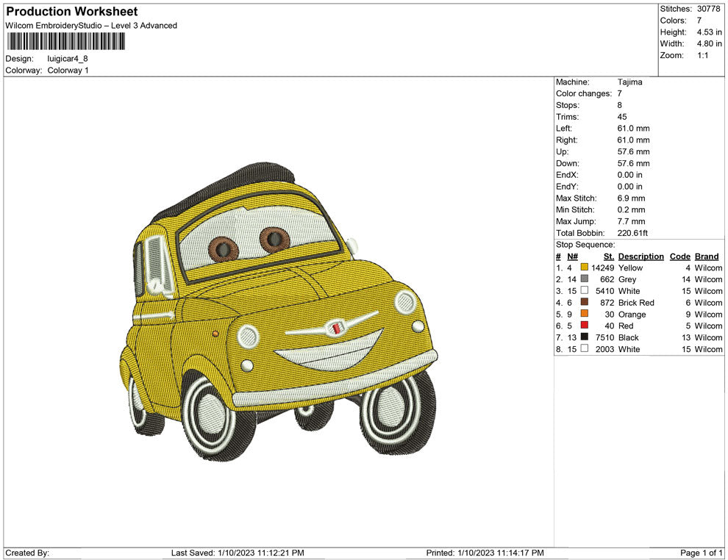Click the Brand column header
728x560 pixels.
tap(707, 256)
